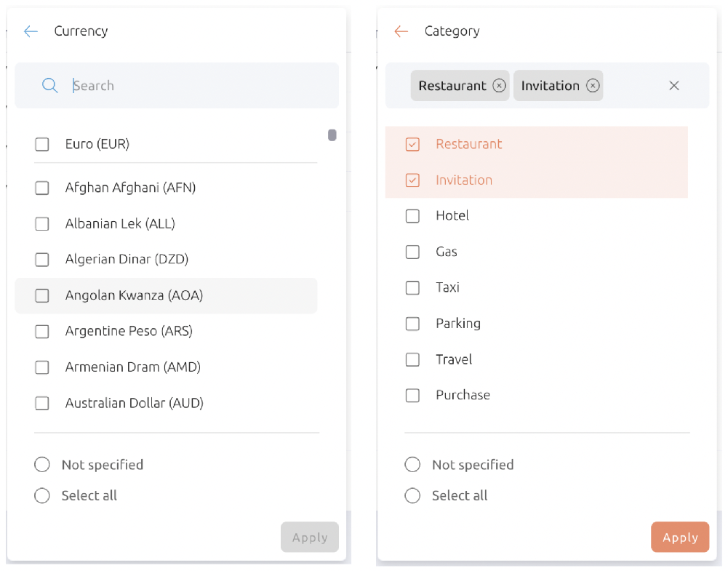Check the Hotel category checkbox
Viewport: 728px width, 571px height.
pos(412,216)
